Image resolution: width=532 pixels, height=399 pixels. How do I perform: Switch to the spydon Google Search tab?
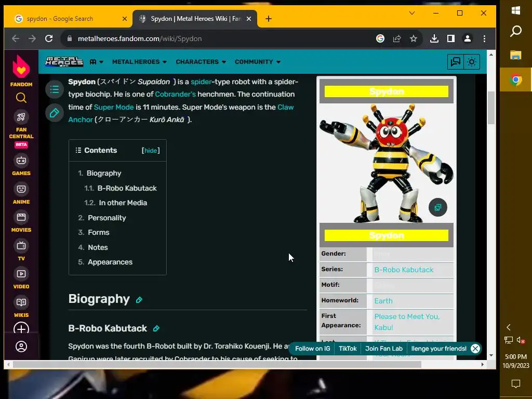point(68,19)
